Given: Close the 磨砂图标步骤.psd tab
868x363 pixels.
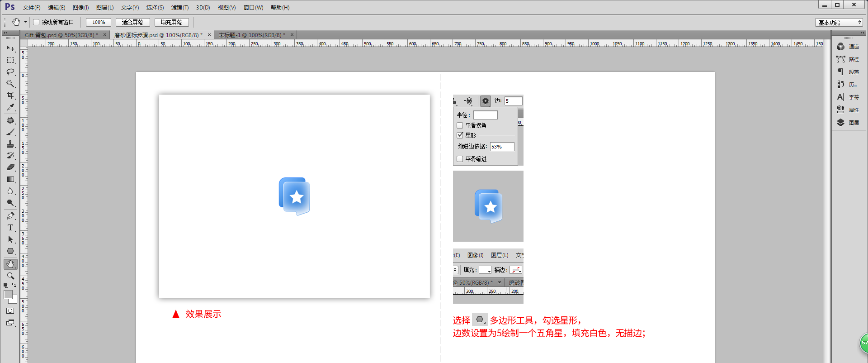Looking at the screenshot, I should pyautogui.click(x=209, y=35).
